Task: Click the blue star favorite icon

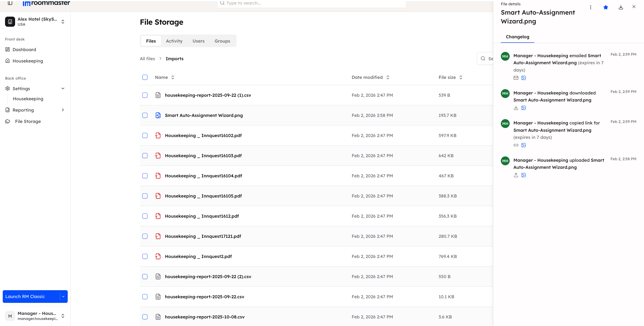Action: coord(606,7)
